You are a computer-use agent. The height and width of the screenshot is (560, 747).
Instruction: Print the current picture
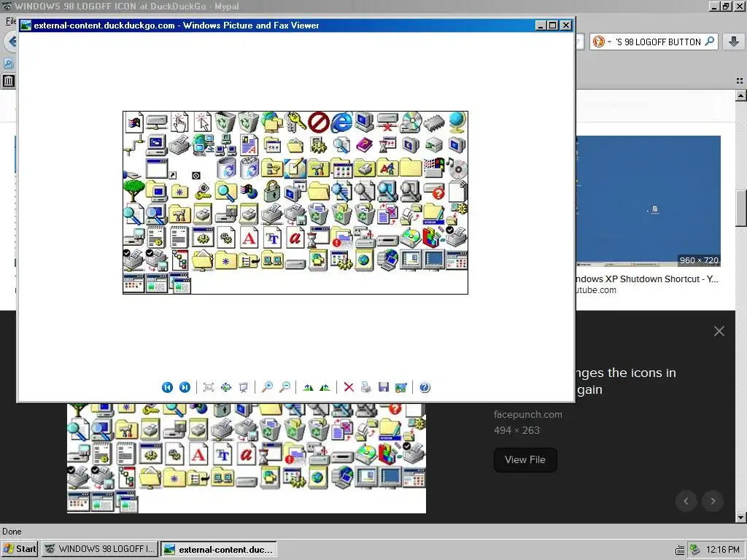(366, 387)
